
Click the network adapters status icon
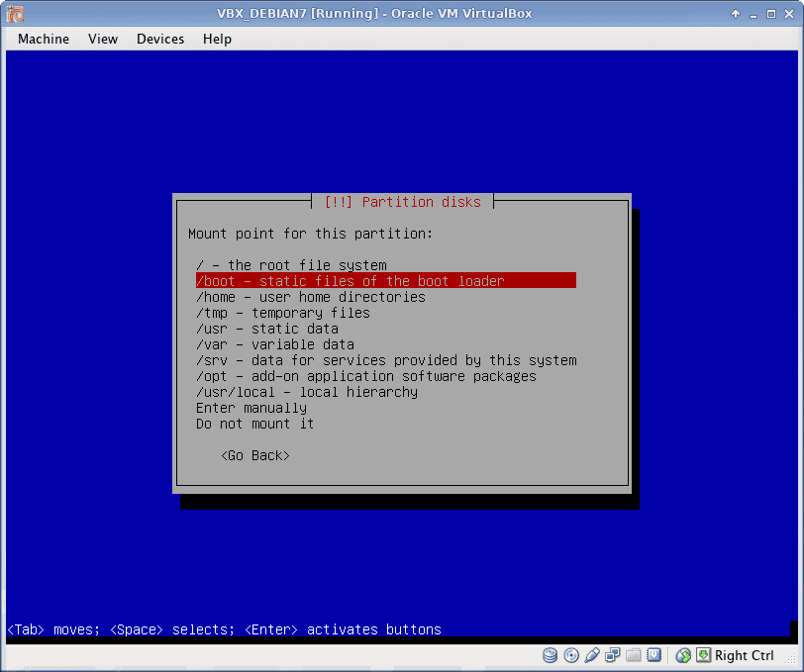[613, 655]
